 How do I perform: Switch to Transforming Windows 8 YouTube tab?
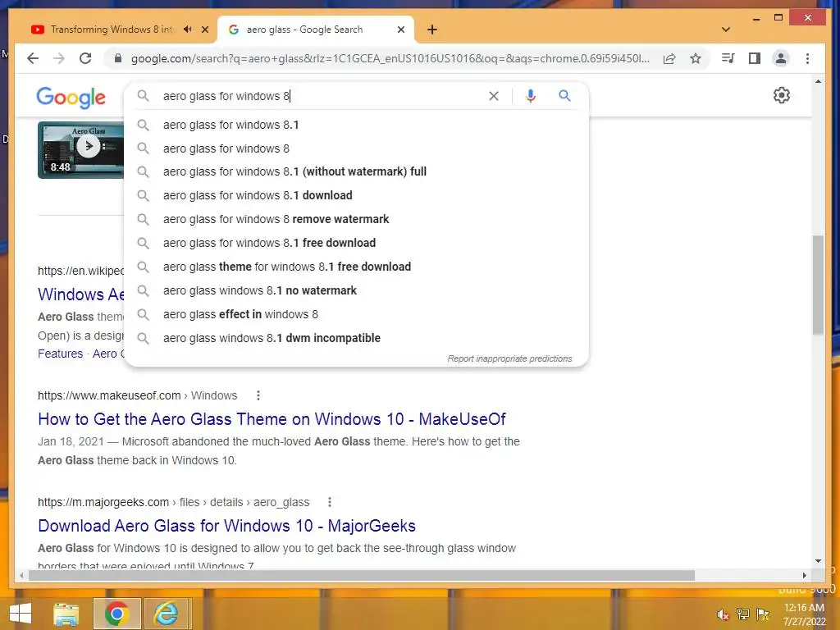tap(112, 30)
